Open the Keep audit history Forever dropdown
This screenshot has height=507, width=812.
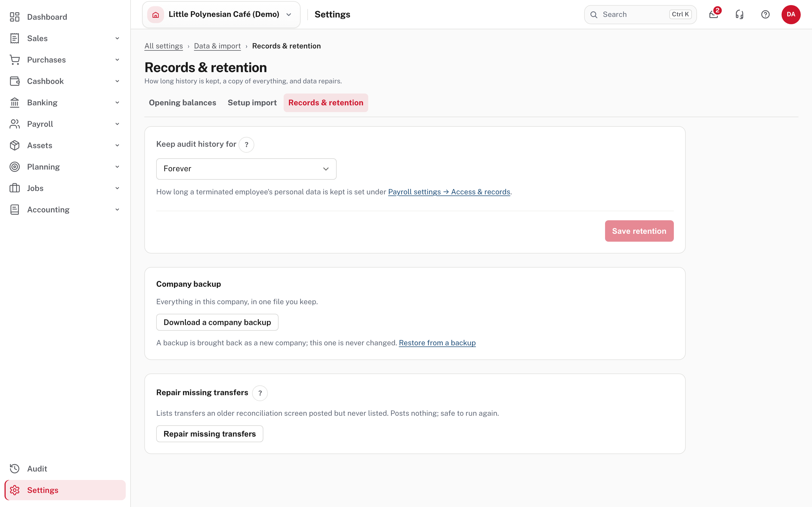(x=246, y=169)
